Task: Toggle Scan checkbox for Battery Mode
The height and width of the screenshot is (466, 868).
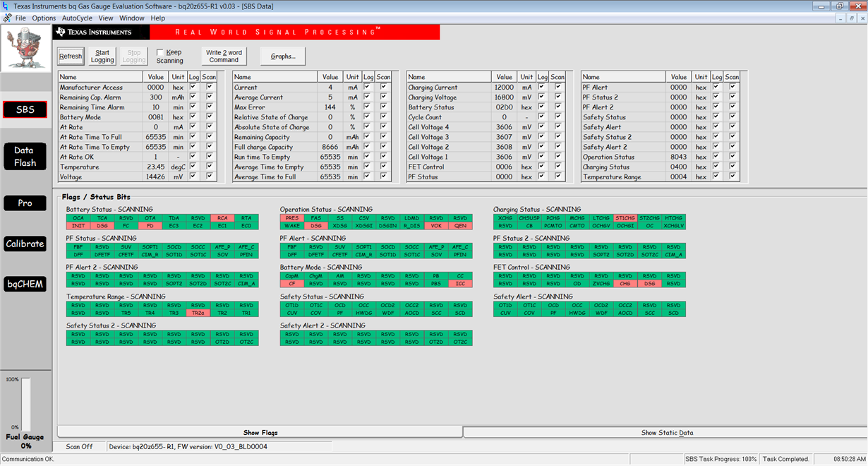Action: (210, 116)
